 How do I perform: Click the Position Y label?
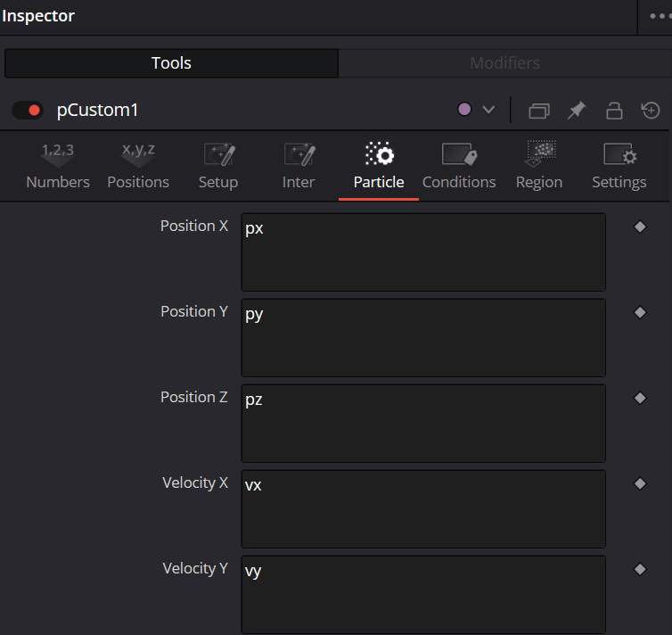coord(194,312)
